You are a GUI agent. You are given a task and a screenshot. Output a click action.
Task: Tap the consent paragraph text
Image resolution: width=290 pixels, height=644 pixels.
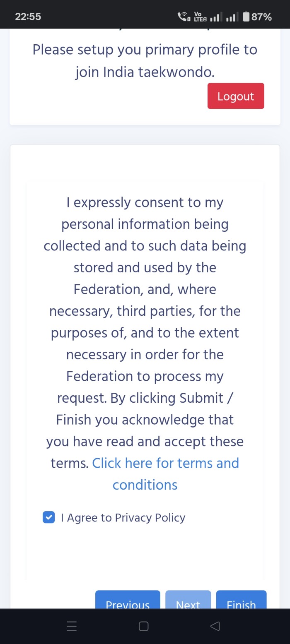(145, 310)
